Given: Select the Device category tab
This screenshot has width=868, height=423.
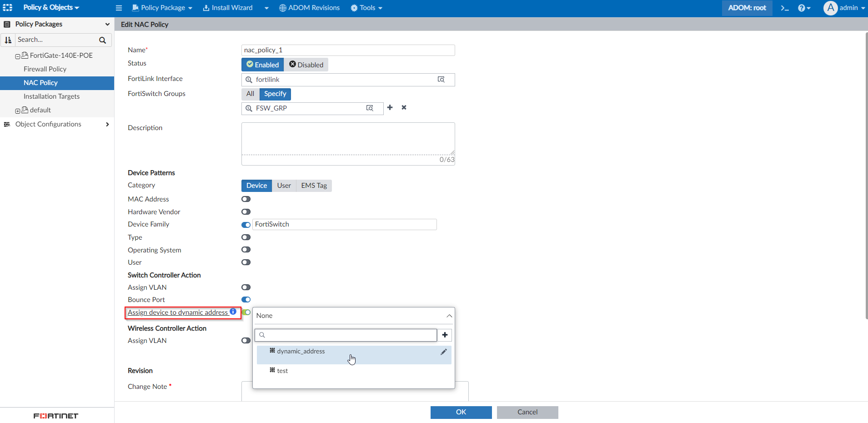Looking at the screenshot, I should (x=256, y=186).
